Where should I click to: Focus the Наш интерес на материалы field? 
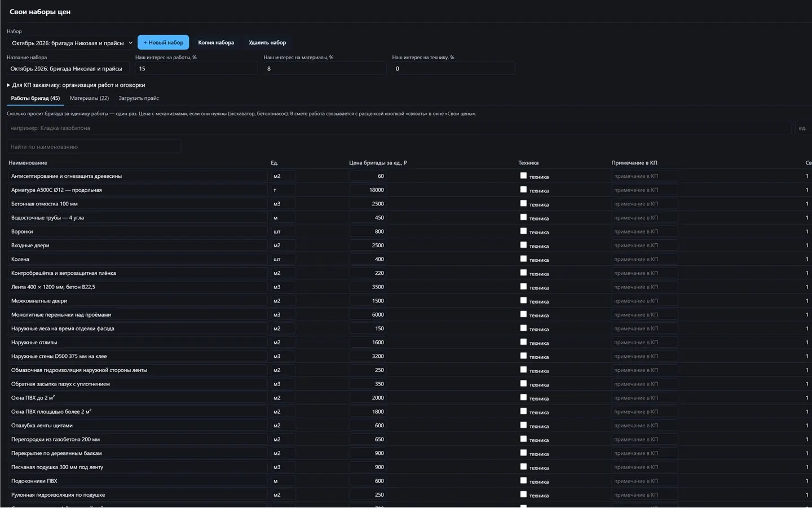325,68
